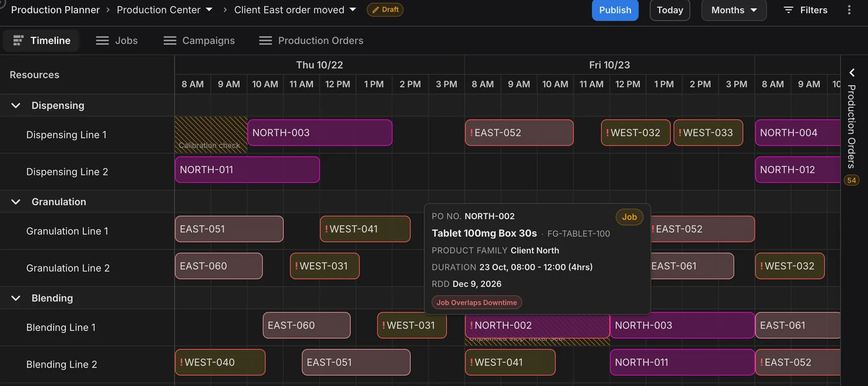868x386 pixels.
Task: Open the Filters panel
Action: click(805, 10)
